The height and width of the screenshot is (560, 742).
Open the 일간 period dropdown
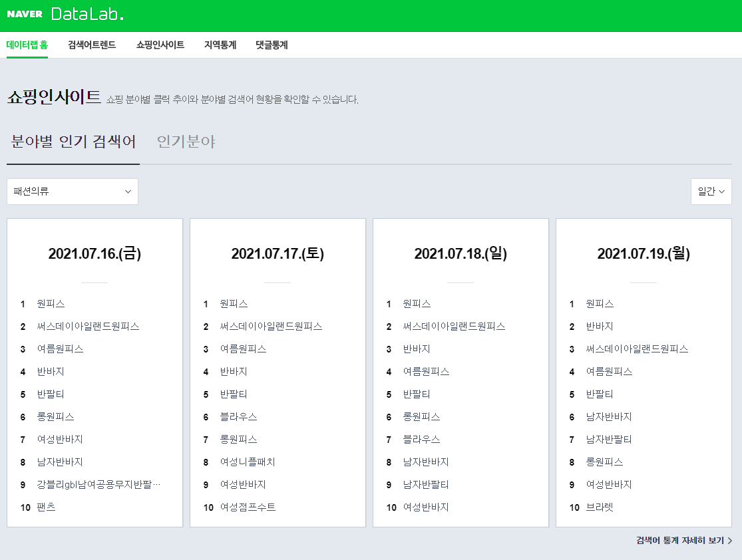(x=711, y=192)
